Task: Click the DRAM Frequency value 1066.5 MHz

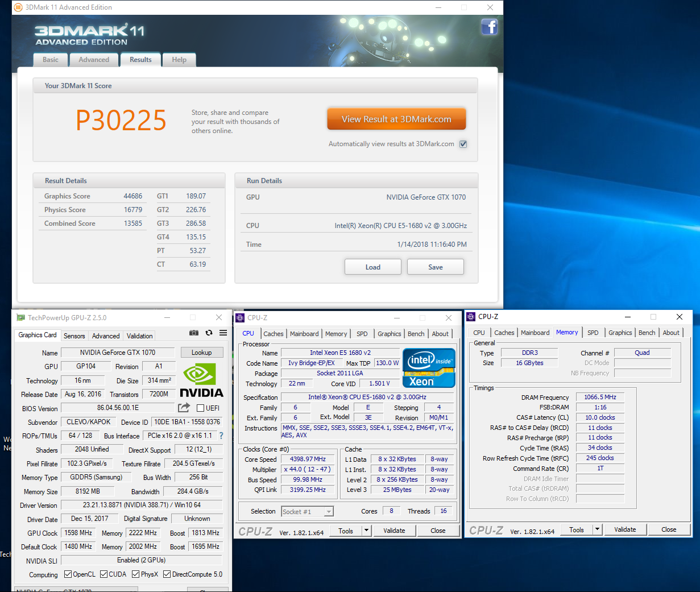Action: point(600,397)
